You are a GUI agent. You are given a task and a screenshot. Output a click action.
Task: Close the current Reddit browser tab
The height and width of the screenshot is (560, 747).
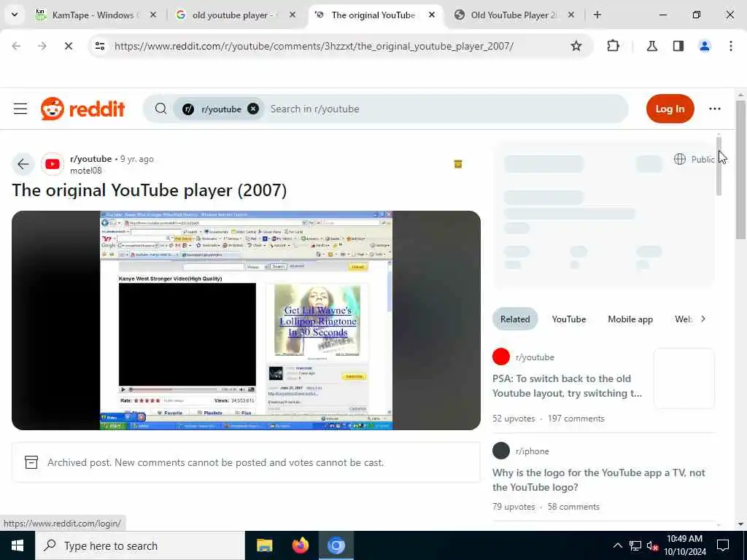point(432,15)
